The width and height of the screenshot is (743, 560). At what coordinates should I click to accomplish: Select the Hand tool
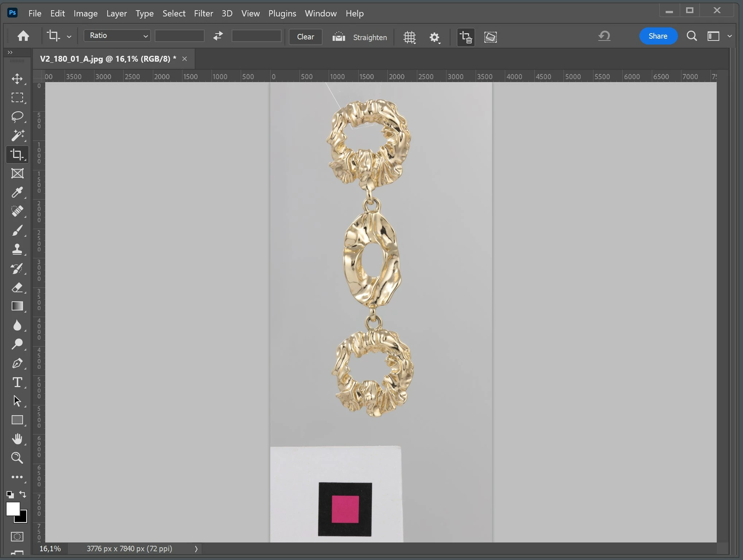point(17,439)
